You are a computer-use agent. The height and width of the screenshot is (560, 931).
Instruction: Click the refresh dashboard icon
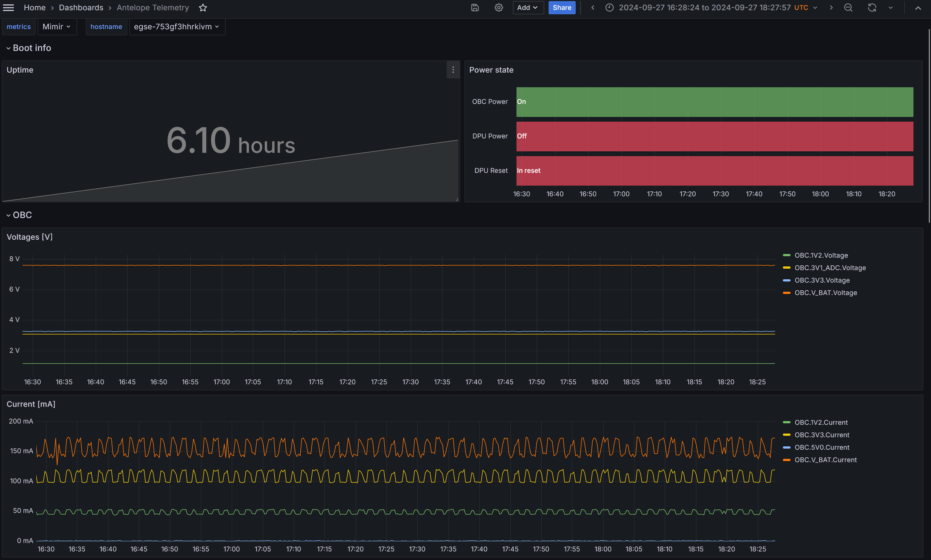coord(872,7)
